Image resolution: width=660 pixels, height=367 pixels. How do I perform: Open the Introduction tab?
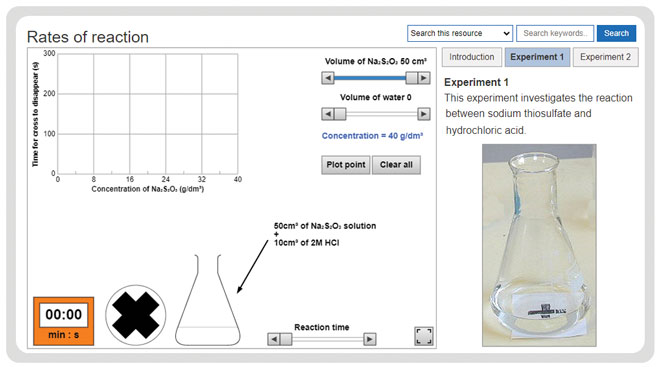(x=471, y=57)
